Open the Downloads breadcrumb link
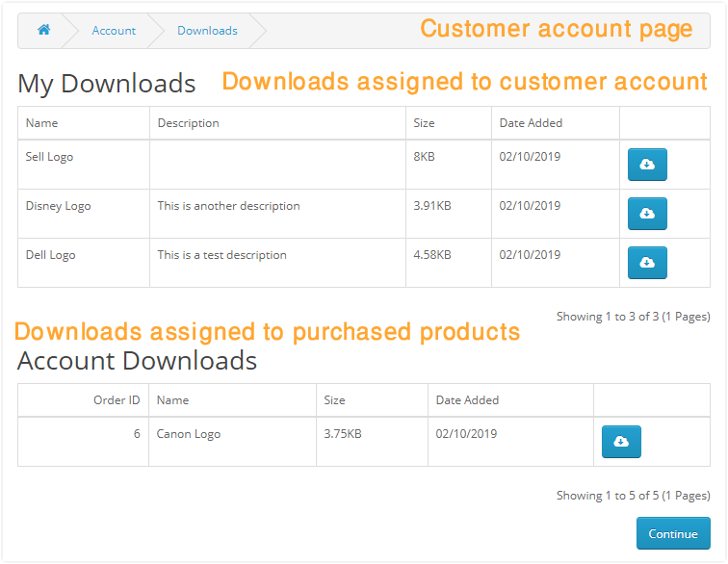728x564 pixels. coord(208,31)
